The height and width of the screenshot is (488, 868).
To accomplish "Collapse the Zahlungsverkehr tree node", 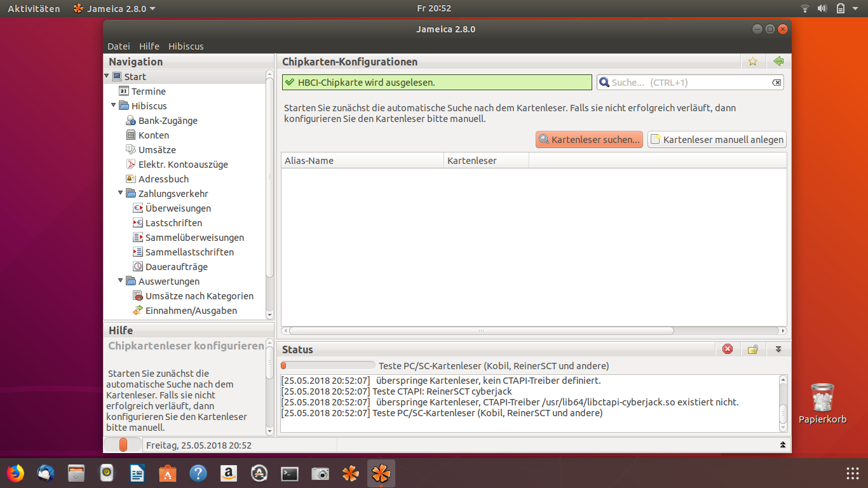I will (121, 193).
